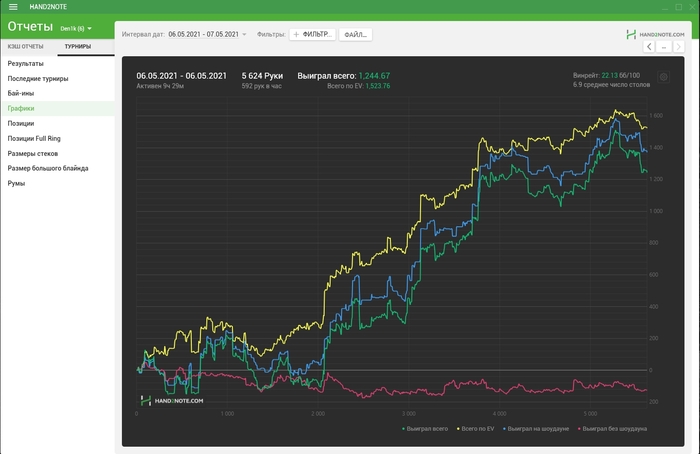Viewport: 700px width, 454px height.
Task: Switch to ТУРНИРЫ tab
Action: 78,46
